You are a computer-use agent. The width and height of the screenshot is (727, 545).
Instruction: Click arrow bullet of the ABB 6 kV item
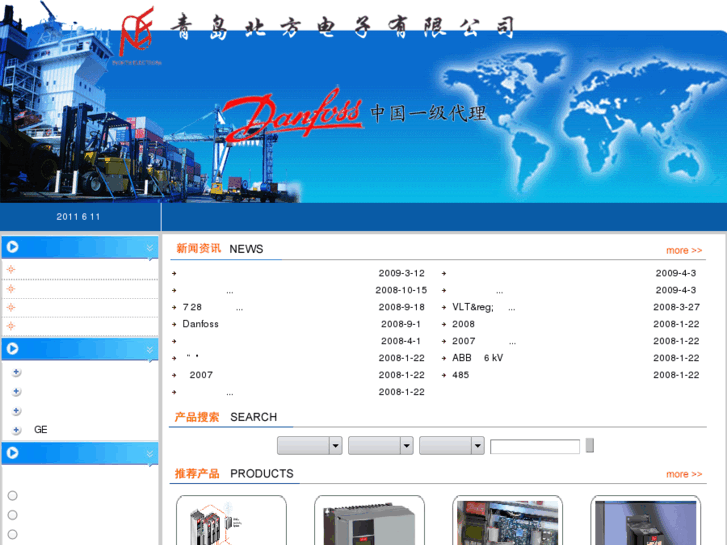(444, 358)
